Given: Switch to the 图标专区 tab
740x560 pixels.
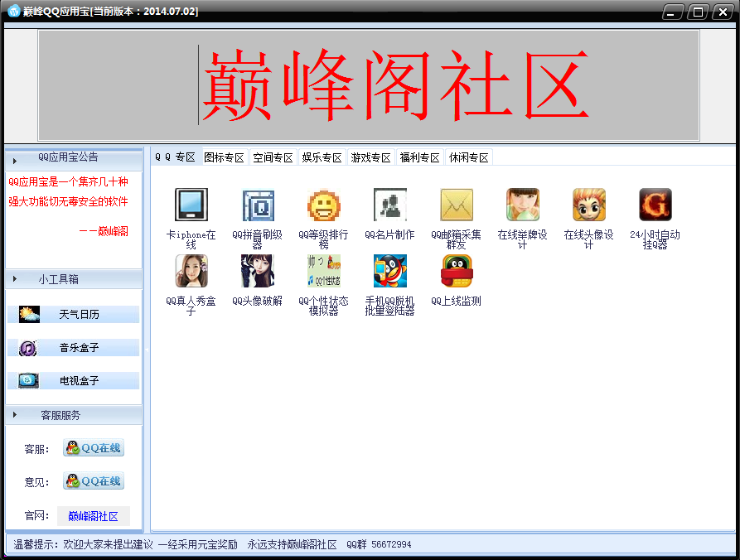Looking at the screenshot, I should [225, 157].
